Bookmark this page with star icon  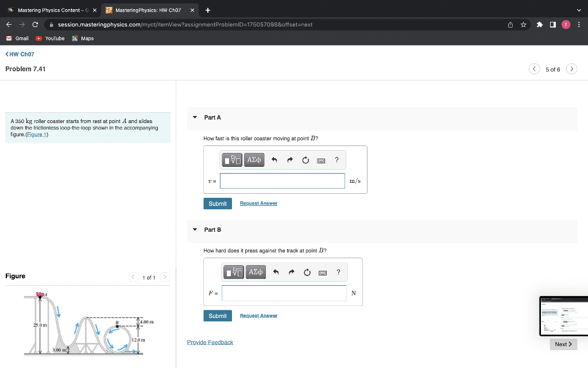tap(524, 25)
